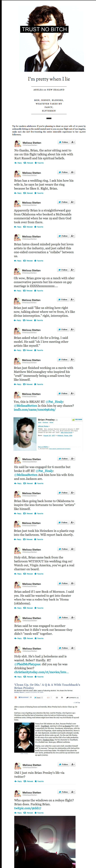The image size is (96, 868).
Task: Click the @Pat_Healy mention in engaged tweet
Action: pyautogui.click(x=45, y=471)
